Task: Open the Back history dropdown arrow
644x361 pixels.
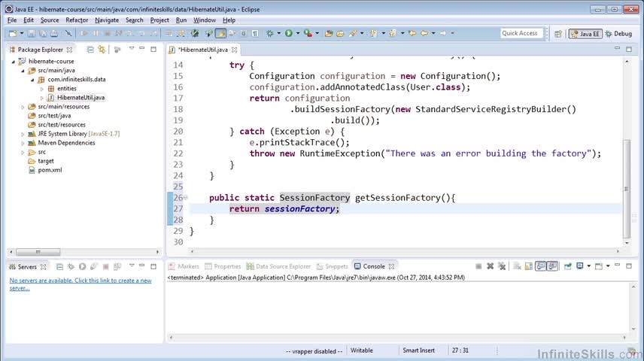Action: pyautogui.click(x=433, y=33)
